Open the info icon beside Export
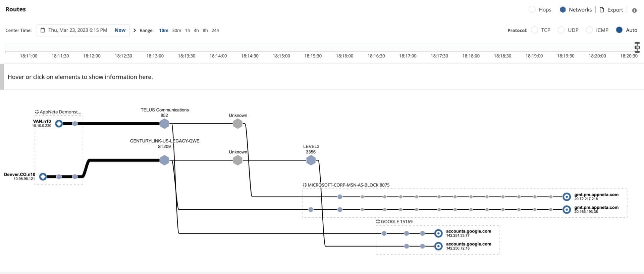The height and width of the screenshot is (274, 644). tap(634, 10)
